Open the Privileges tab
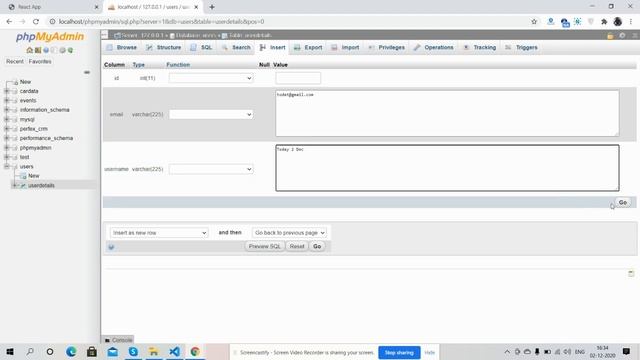 (x=386, y=47)
